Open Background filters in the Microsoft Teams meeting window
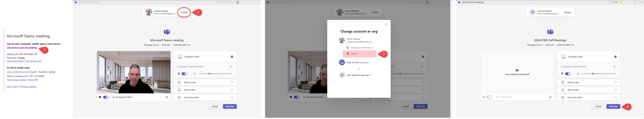644x119 pixels. [x=122, y=97]
